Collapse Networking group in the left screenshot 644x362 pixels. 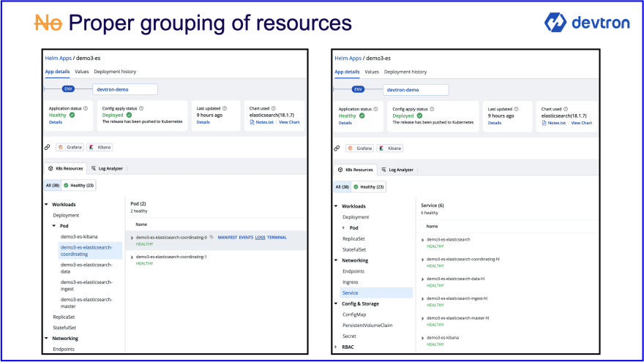click(x=46, y=338)
